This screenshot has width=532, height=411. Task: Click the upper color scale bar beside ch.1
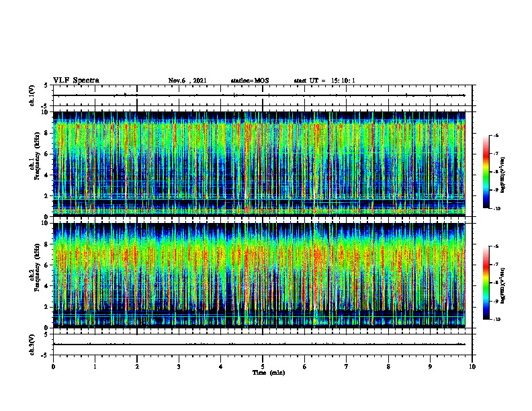tap(486, 172)
